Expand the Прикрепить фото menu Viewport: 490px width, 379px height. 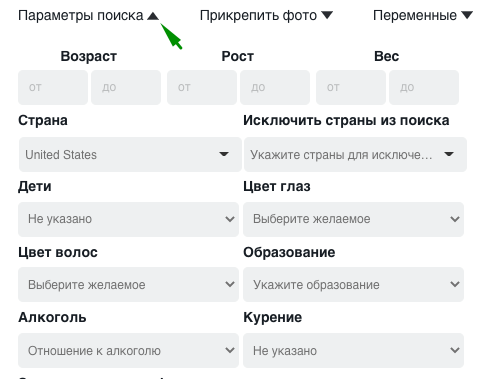(x=266, y=16)
